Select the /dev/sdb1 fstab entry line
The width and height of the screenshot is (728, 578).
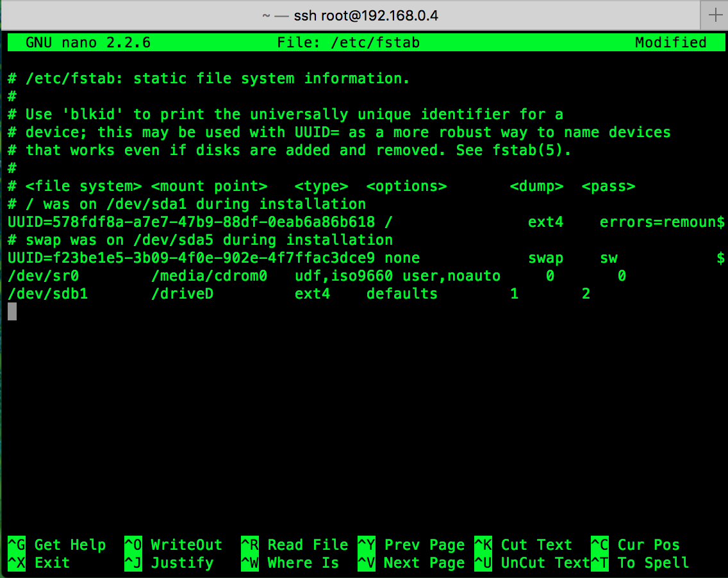pyautogui.click(x=256, y=293)
